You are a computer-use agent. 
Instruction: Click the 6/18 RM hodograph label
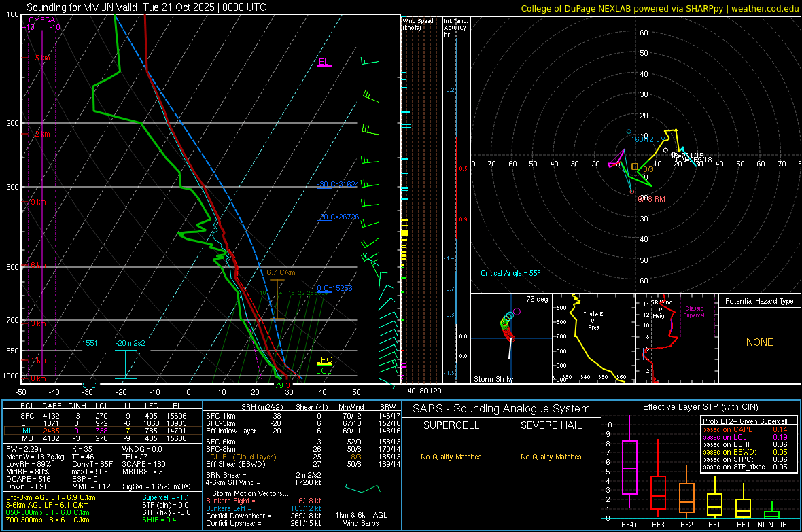pyautogui.click(x=652, y=199)
